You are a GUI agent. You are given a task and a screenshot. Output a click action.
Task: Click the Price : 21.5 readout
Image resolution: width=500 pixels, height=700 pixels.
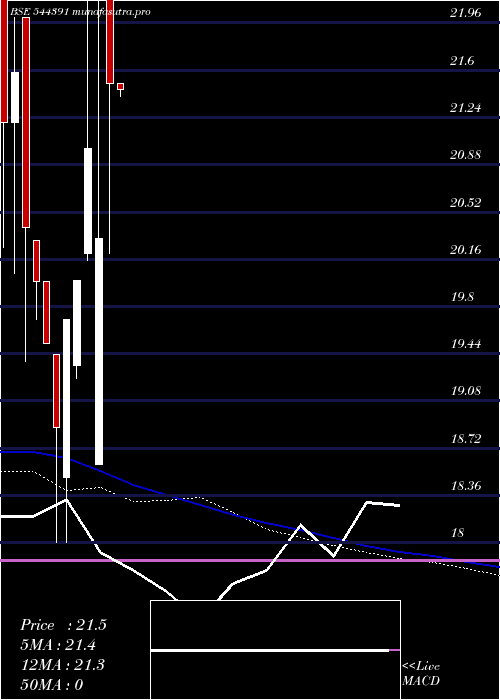[63, 625]
